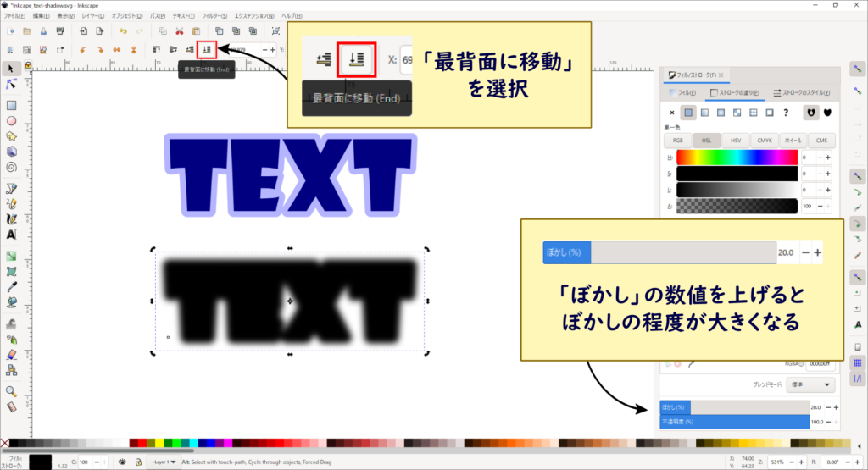Select the CMYK color mode button
Screen dimensions: 868x470
(765, 141)
